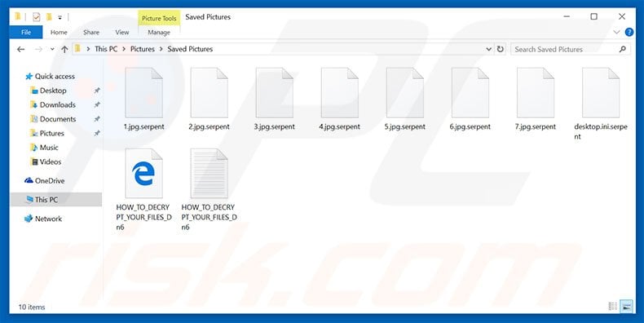Select the 2.jpg.serpent file icon
Viewport: 644px width, 323px height.
(x=209, y=93)
